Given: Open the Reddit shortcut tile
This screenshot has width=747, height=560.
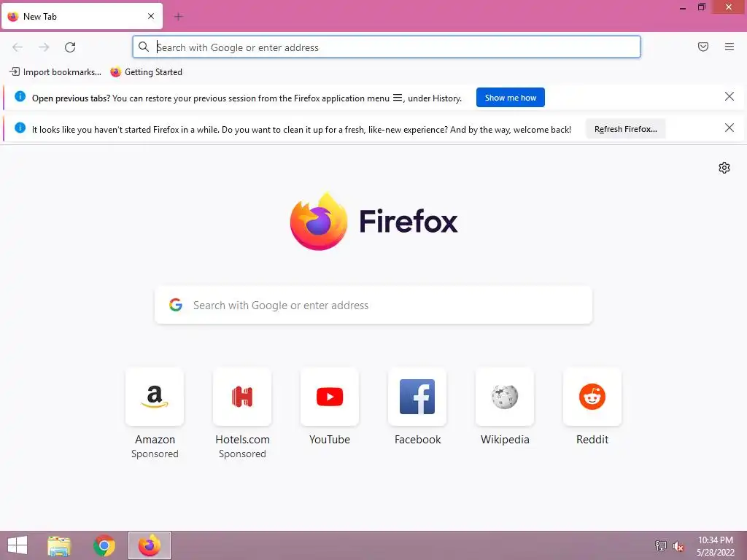Looking at the screenshot, I should coord(592,397).
